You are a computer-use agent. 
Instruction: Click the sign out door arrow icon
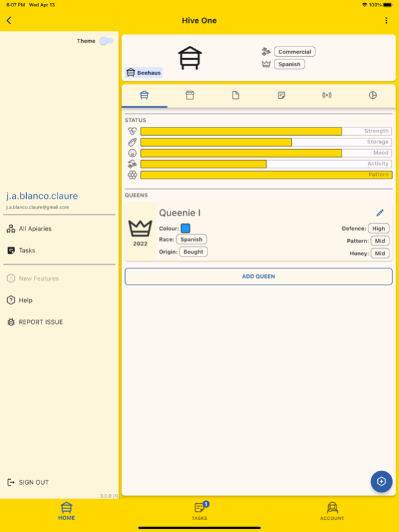coord(11,482)
